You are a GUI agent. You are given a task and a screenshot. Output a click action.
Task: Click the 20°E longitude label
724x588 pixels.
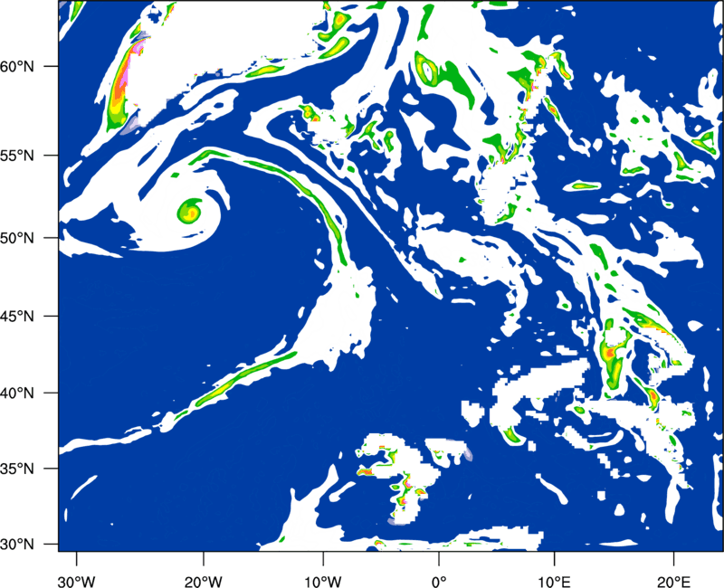(x=673, y=582)
